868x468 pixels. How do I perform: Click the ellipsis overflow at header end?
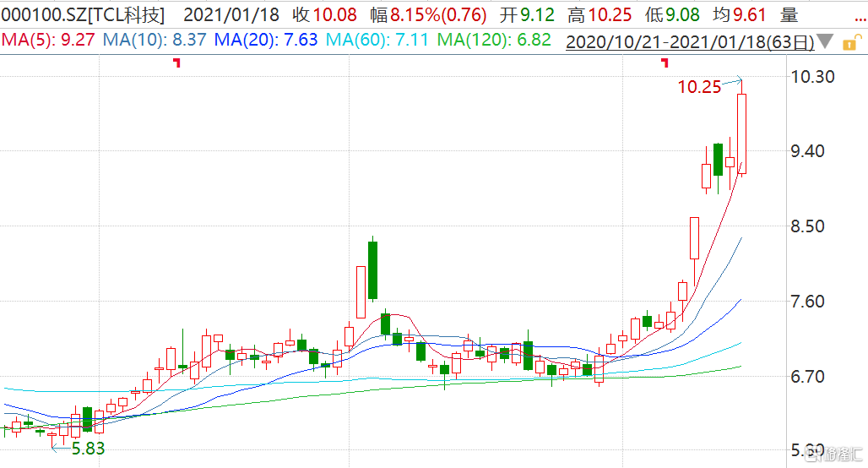pyautogui.click(x=860, y=20)
